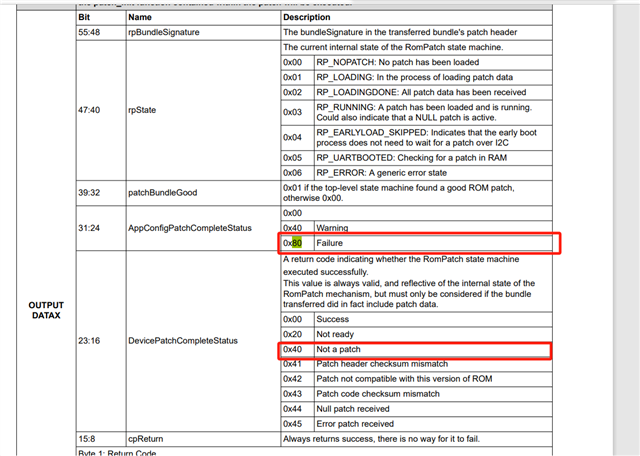Click bit range 31:24
Screen dimensions: 640x456
coord(89,228)
